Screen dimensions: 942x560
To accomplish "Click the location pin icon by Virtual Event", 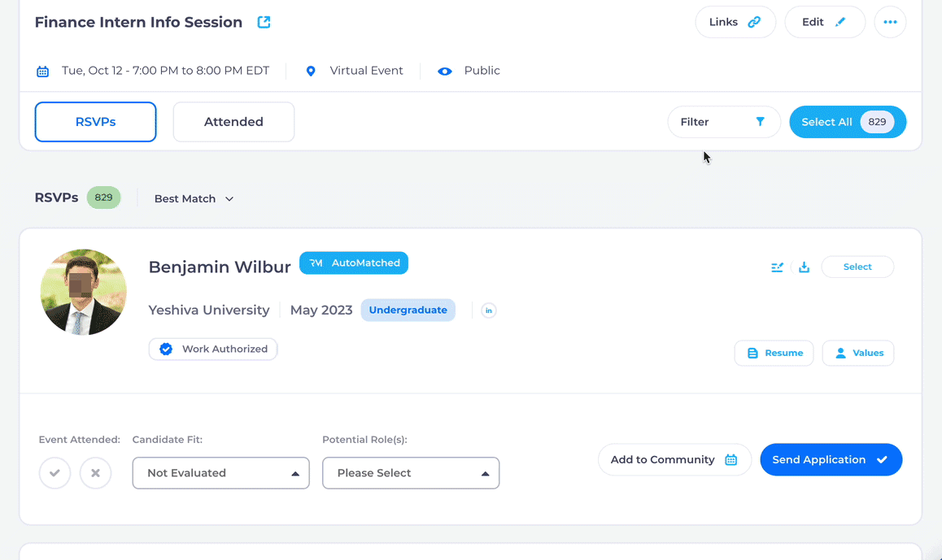I will [x=311, y=72].
